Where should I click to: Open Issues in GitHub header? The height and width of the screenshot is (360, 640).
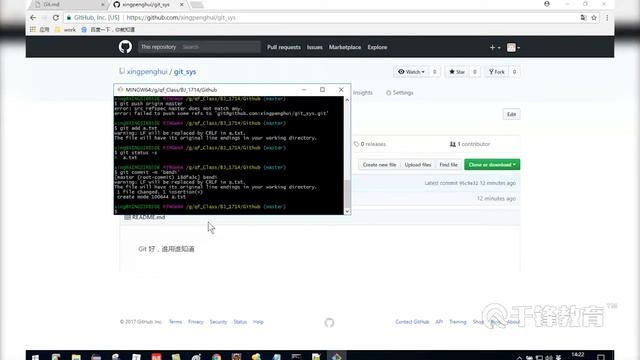point(314,47)
